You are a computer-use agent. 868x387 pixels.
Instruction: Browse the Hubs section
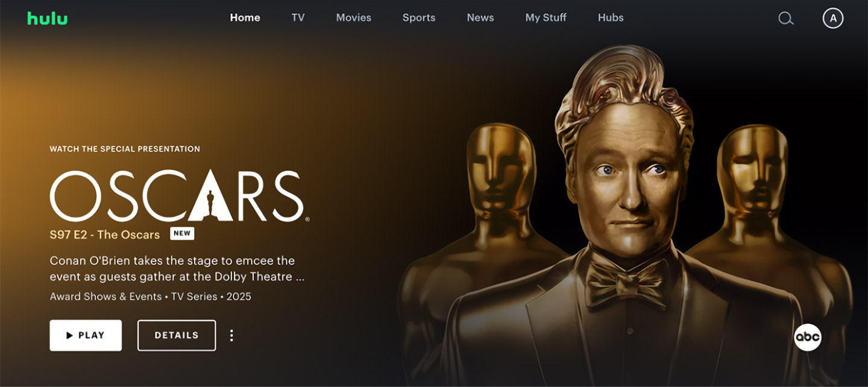pyautogui.click(x=611, y=17)
